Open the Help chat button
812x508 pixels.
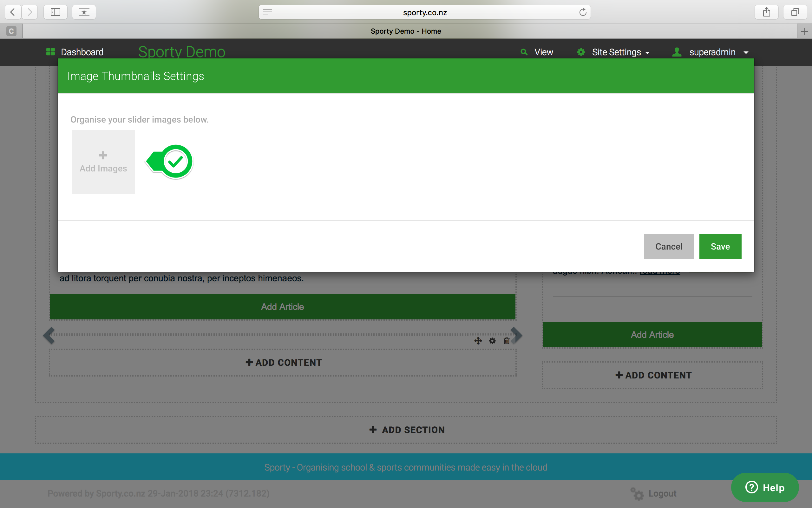click(x=765, y=487)
